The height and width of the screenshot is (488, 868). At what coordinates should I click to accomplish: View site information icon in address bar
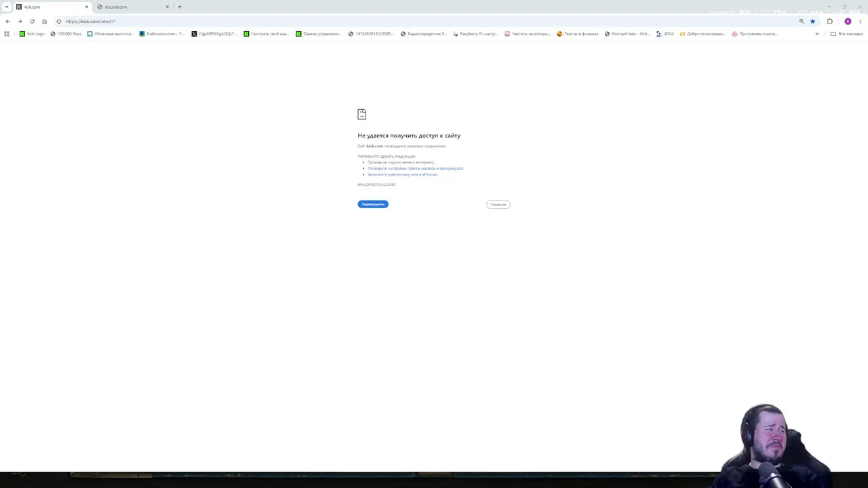[59, 21]
